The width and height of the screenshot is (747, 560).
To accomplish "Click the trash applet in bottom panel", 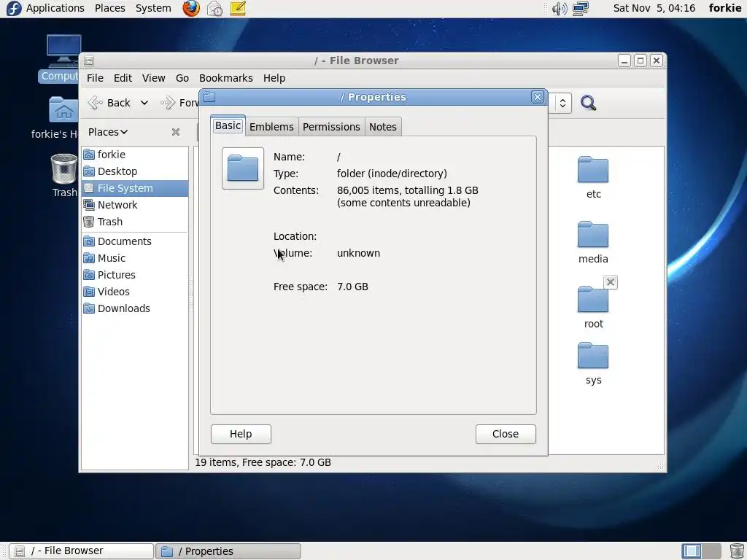I will [737, 551].
